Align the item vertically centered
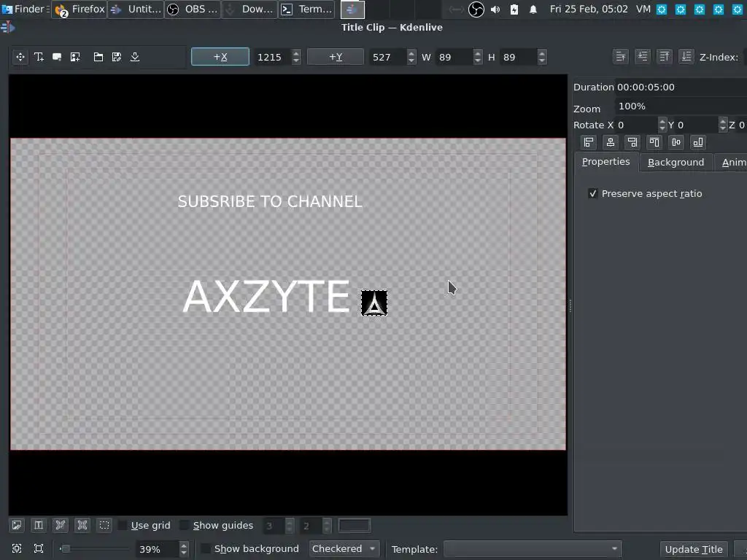The height and width of the screenshot is (560, 747). click(676, 142)
